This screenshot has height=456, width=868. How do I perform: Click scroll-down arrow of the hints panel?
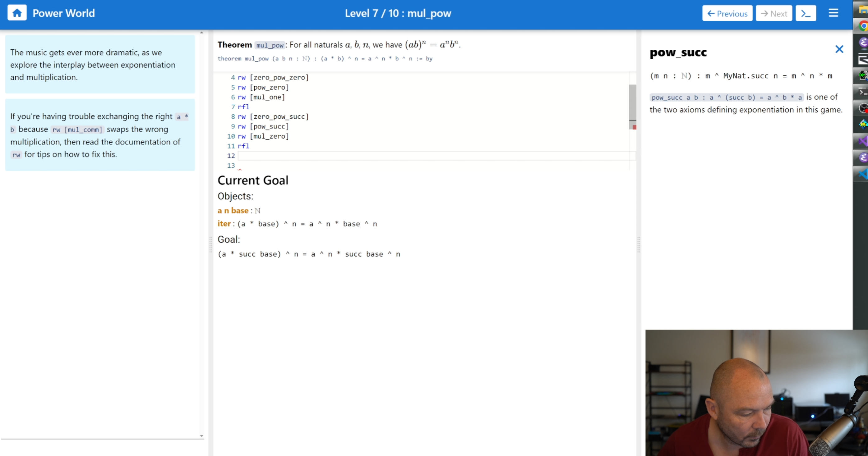pos(201,436)
